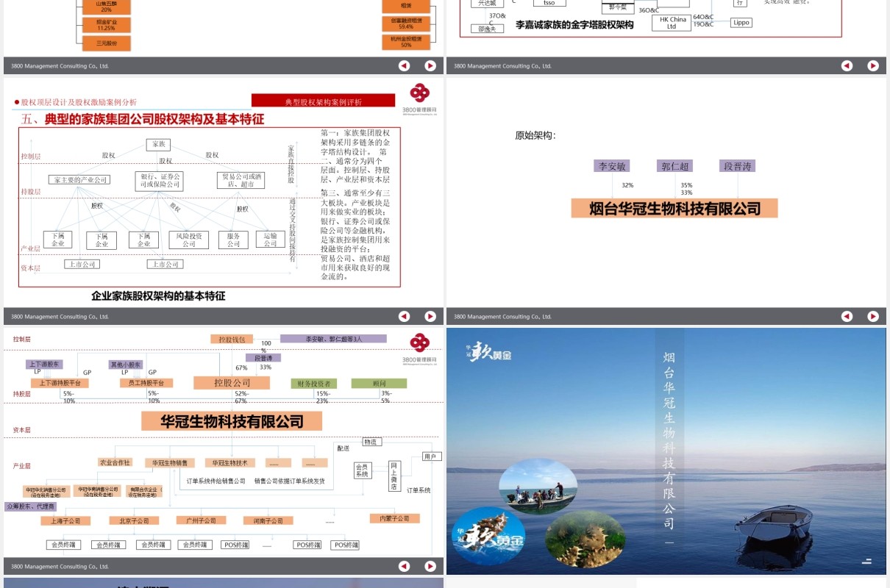
Task: Click 内蒙子公司 box
Action: coord(394,518)
